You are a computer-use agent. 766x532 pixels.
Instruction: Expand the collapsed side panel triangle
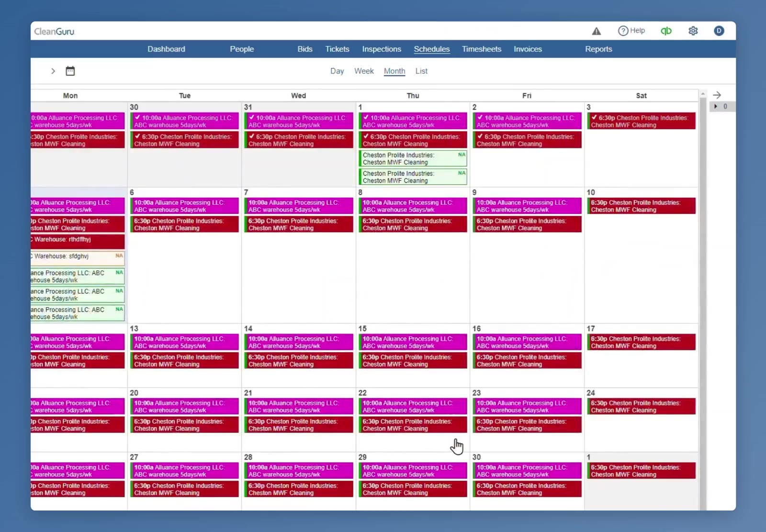point(716,106)
